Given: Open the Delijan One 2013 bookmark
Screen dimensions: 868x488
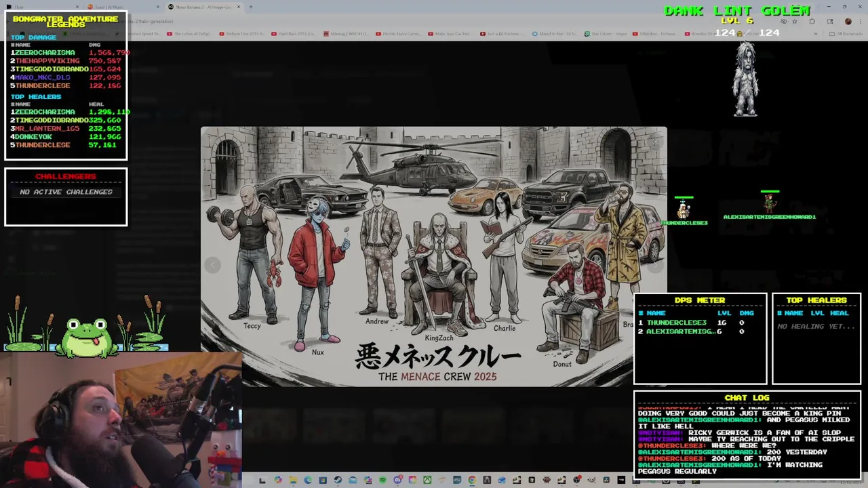Looking at the screenshot, I should coord(242,34).
